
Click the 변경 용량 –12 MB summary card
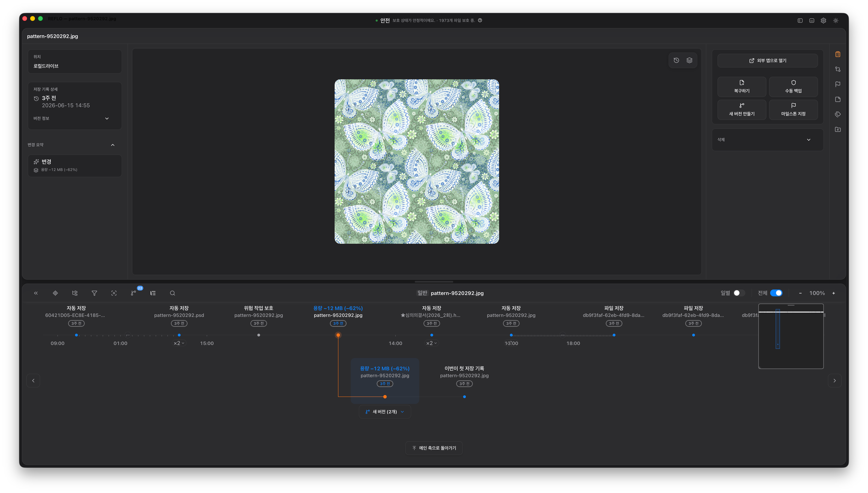(75, 166)
